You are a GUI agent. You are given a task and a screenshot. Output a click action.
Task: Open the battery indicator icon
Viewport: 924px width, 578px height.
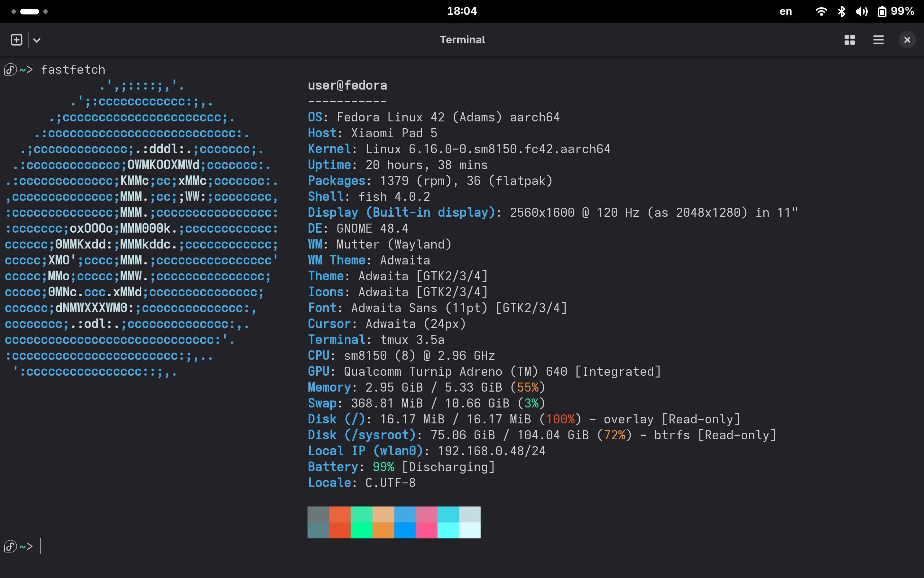882,12
